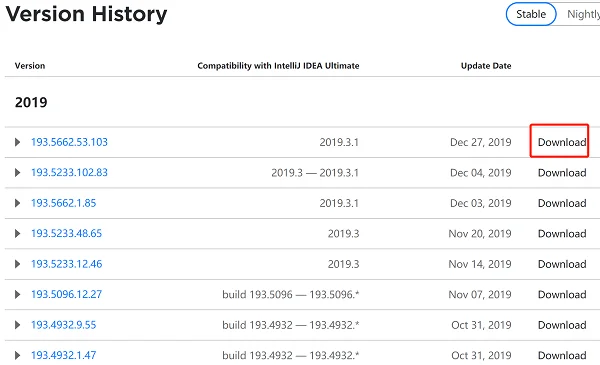Open version link 193.5233.102.83
The height and width of the screenshot is (365, 600).
69,173
